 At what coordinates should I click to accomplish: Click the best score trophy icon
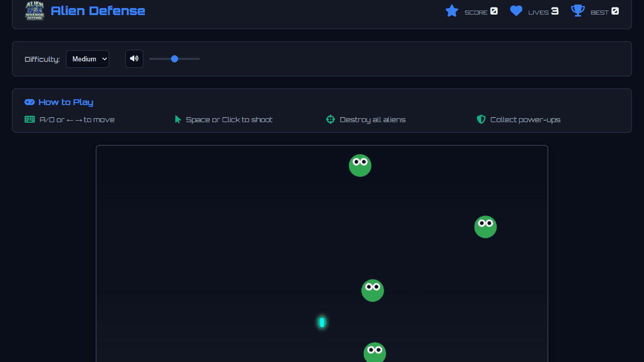[578, 11]
